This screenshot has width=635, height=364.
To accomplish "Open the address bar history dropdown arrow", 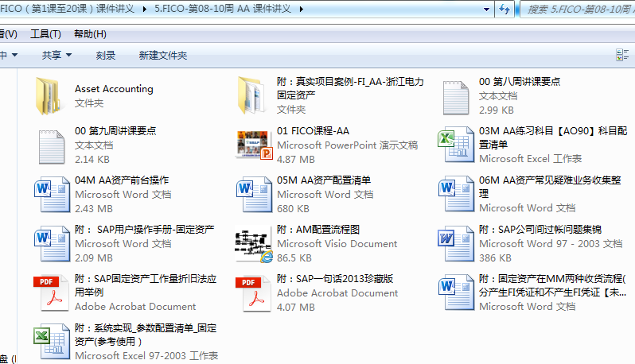I will coord(486,10).
